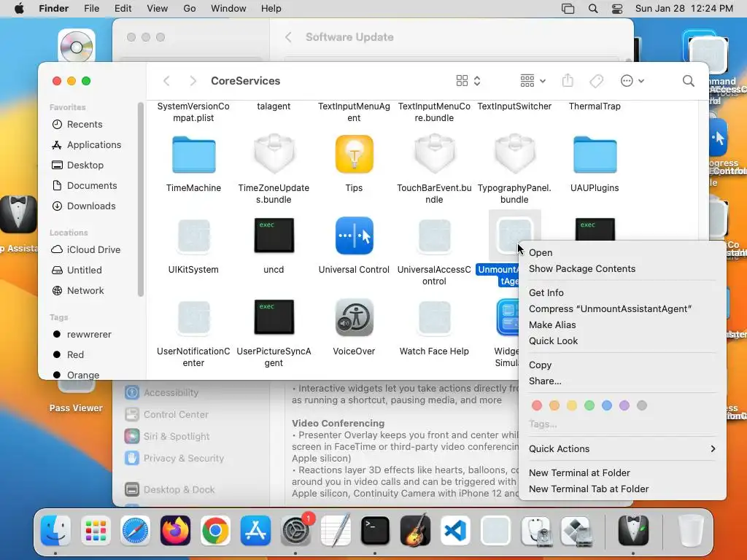Open the Go menu in menu bar
Screen dimensions: 747x560
pyautogui.click(x=189, y=9)
